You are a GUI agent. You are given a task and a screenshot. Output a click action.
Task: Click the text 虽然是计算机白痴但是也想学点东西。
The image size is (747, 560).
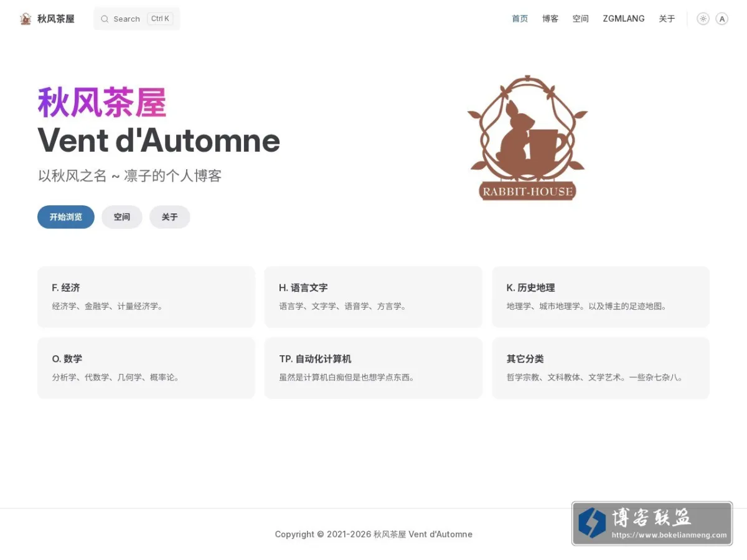pyautogui.click(x=347, y=377)
